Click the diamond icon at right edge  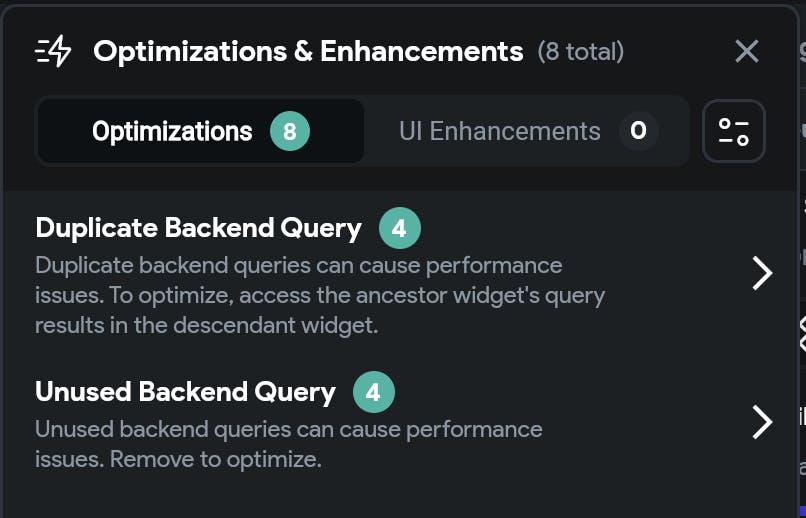coord(801,333)
